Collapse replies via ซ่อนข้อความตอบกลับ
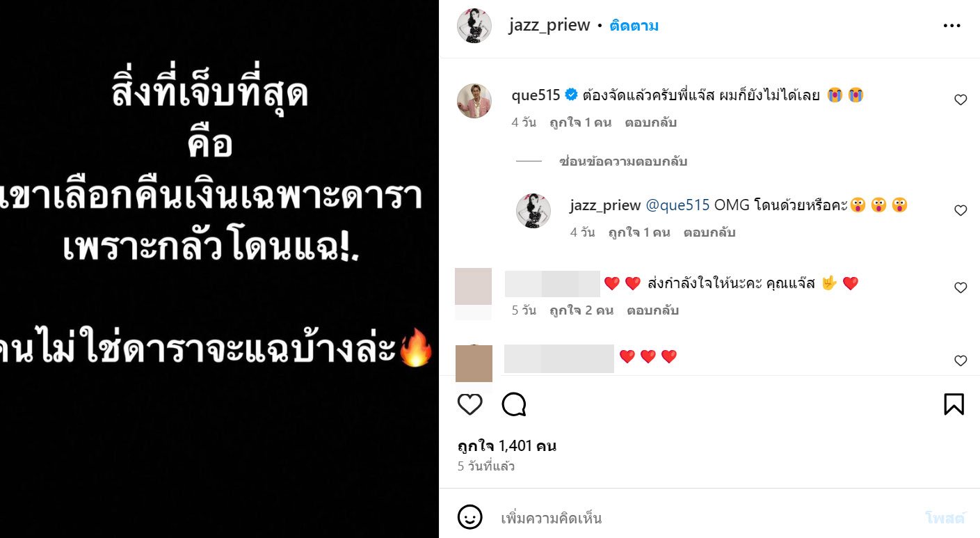980x538 pixels. (x=623, y=161)
